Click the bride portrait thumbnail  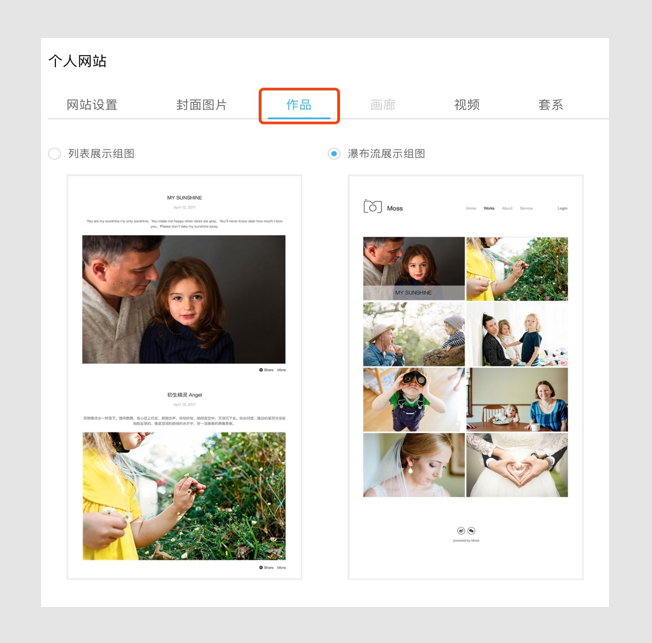pos(413,464)
